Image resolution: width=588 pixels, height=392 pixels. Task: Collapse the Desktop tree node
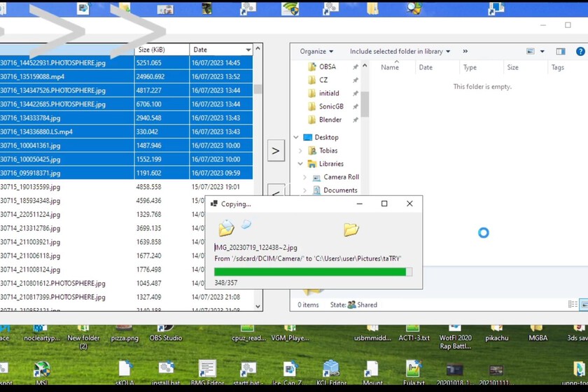296,137
